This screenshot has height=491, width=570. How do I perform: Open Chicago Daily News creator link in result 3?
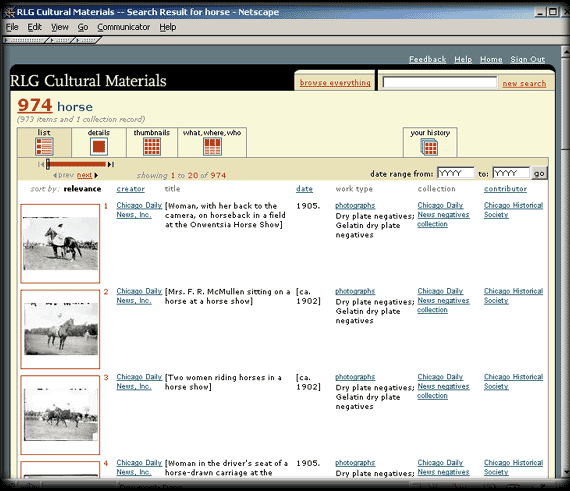(139, 382)
